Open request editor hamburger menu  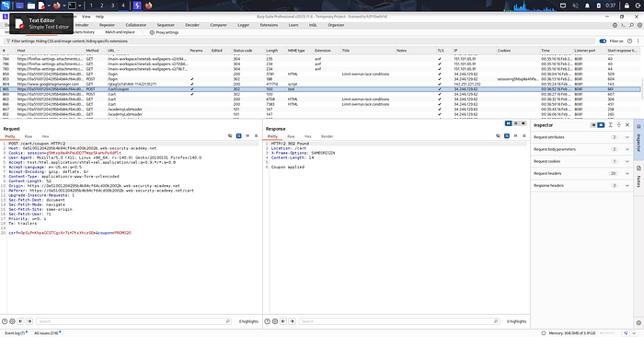256,136
